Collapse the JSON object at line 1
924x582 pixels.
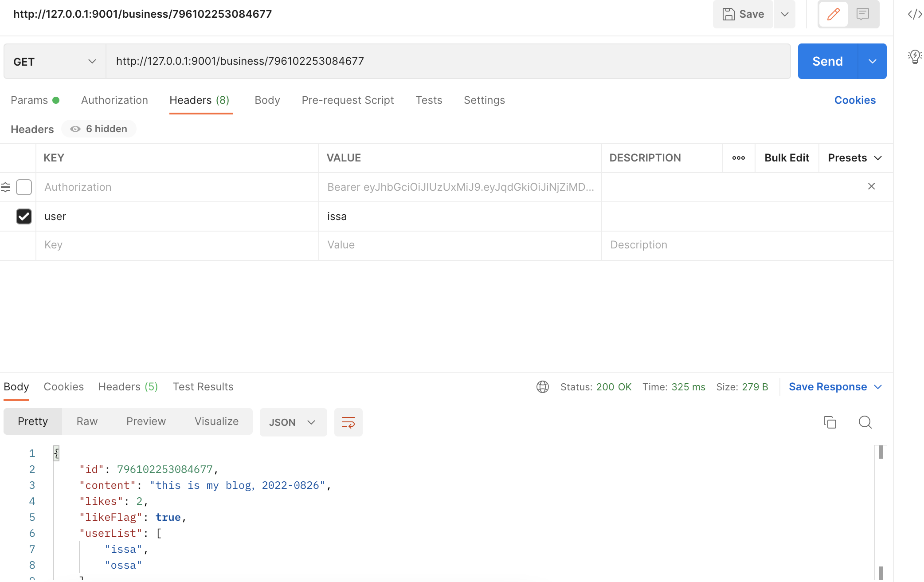[x=56, y=453]
